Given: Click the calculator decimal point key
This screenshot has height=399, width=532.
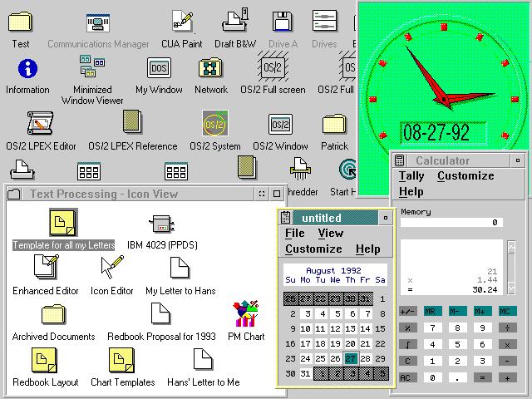Looking at the screenshot, I should pos(457,377).
